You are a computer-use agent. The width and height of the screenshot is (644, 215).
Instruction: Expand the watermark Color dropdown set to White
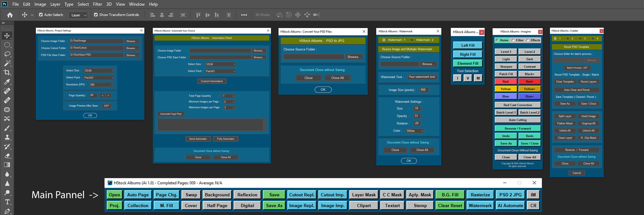pos(415,131)
